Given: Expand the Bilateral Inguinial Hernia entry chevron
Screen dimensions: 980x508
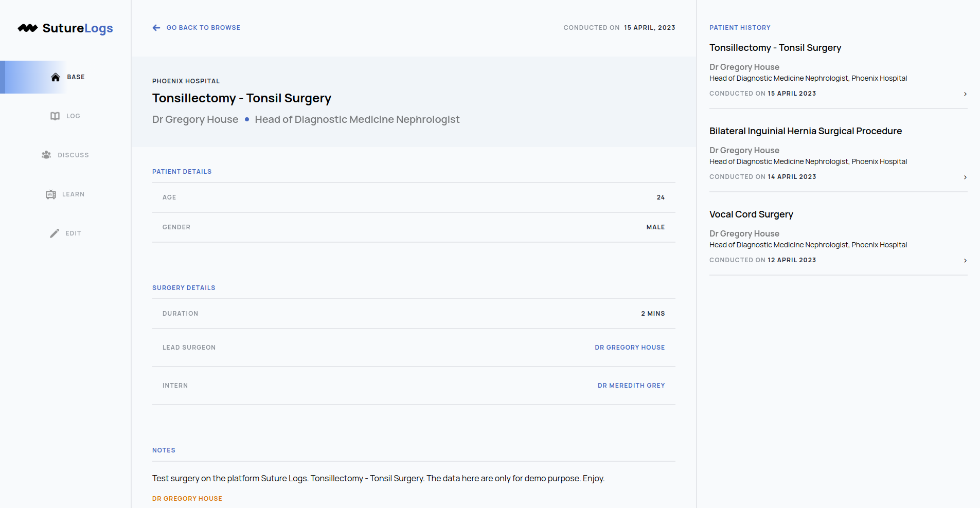Looking at the screenshot, I should [x=965, y=177].
